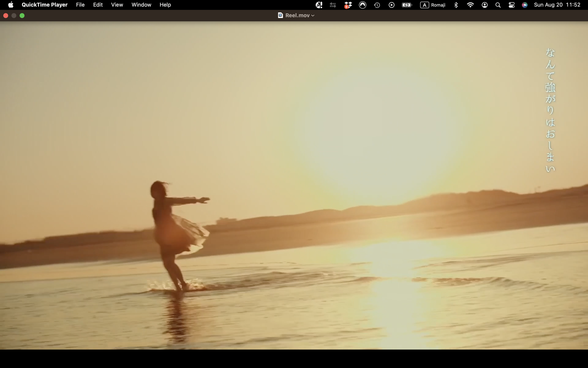Open Spotlight search icon
This screenshot has height=368, width=588.
[498, 5]
